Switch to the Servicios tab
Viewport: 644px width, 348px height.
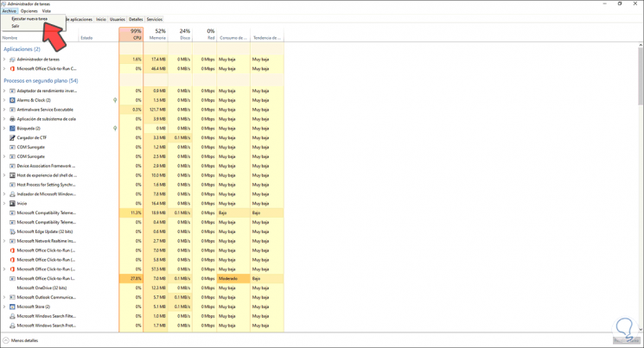tap(155, 19)
